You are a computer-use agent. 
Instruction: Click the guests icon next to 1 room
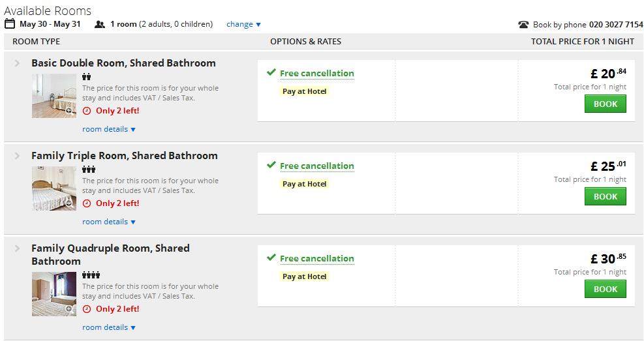(100, 25)
